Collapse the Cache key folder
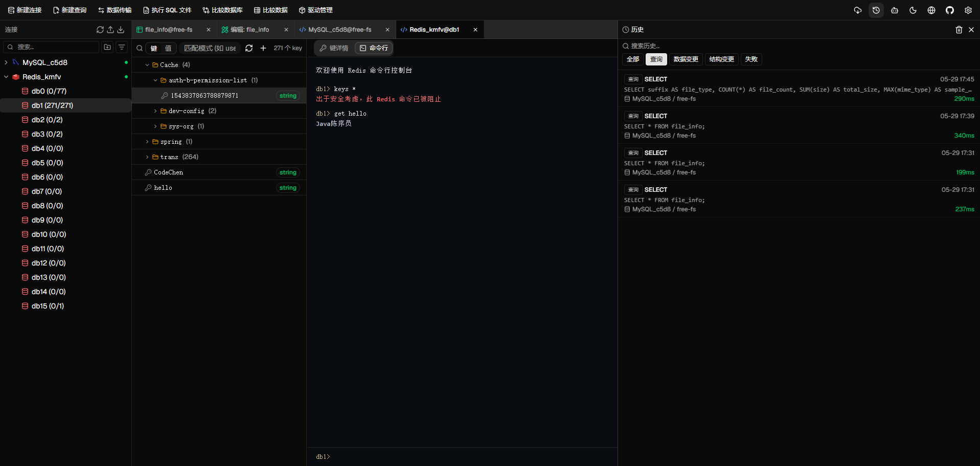The width and height of the screenshot is (980, 466). point(147,65)
